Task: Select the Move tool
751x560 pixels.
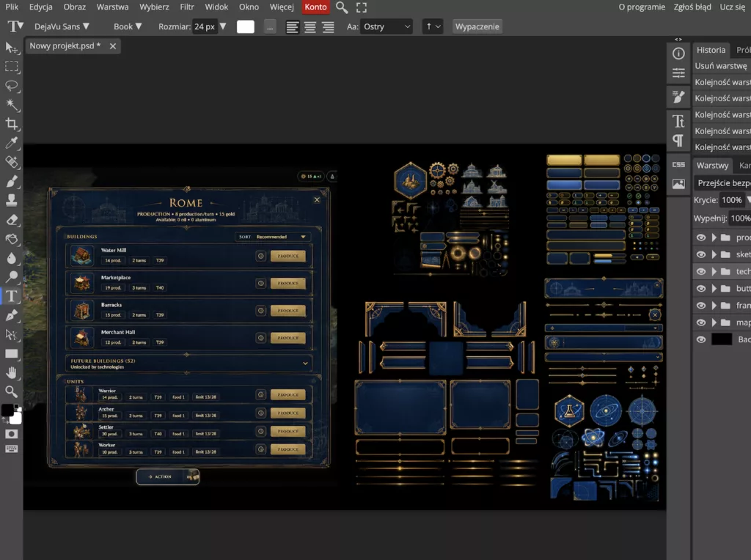Action: pyautogui.click(x=12, y=48)
